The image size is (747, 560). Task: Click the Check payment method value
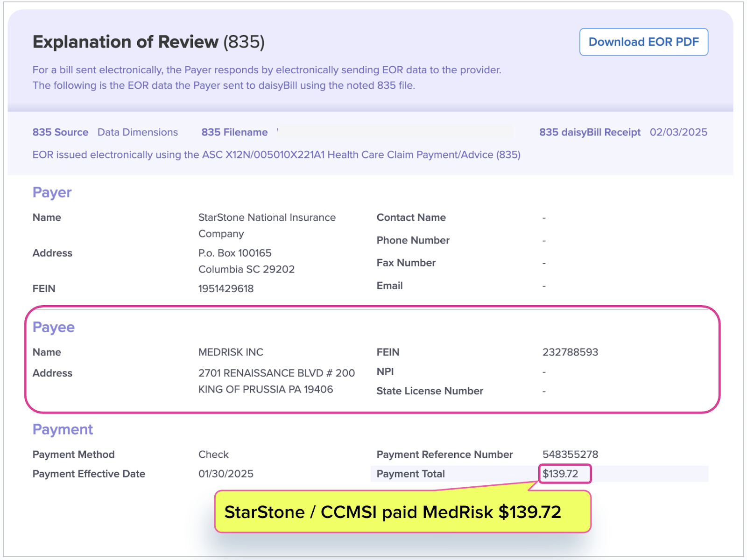213,455
